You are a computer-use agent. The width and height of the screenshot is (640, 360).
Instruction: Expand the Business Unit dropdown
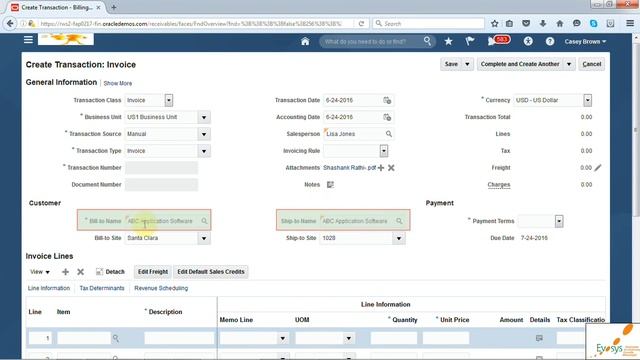(x=204, y=118)
